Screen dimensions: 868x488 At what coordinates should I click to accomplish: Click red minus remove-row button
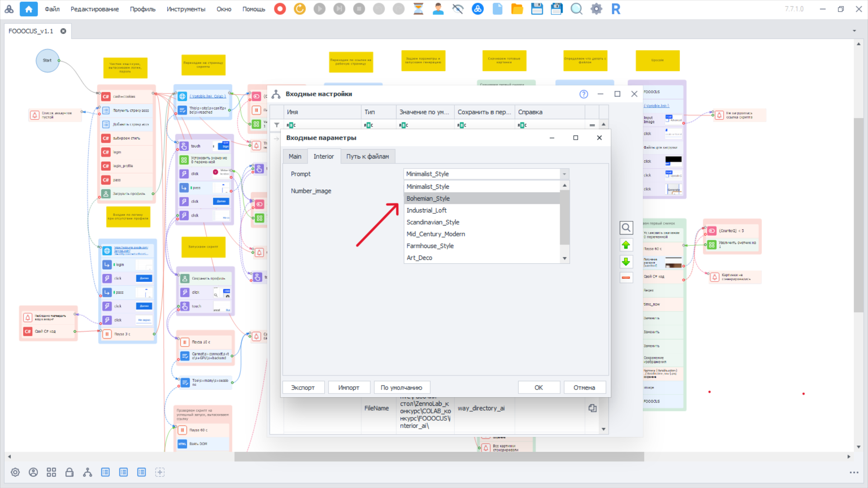tap(626, 277)
